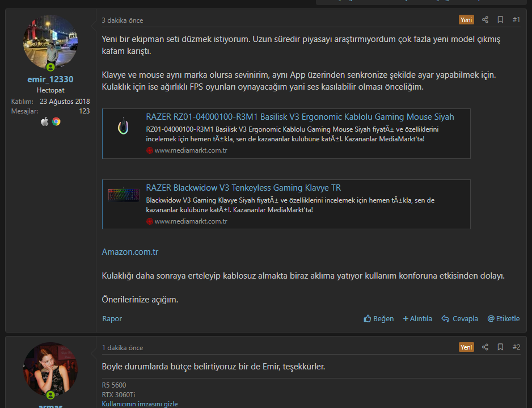Open RAZER Blackwidow V3 Tenkeyless keyboard link

click(243, 188)
